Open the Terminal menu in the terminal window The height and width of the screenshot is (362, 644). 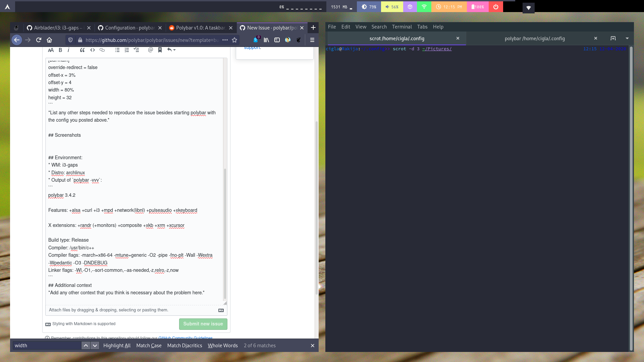point(402,27)
